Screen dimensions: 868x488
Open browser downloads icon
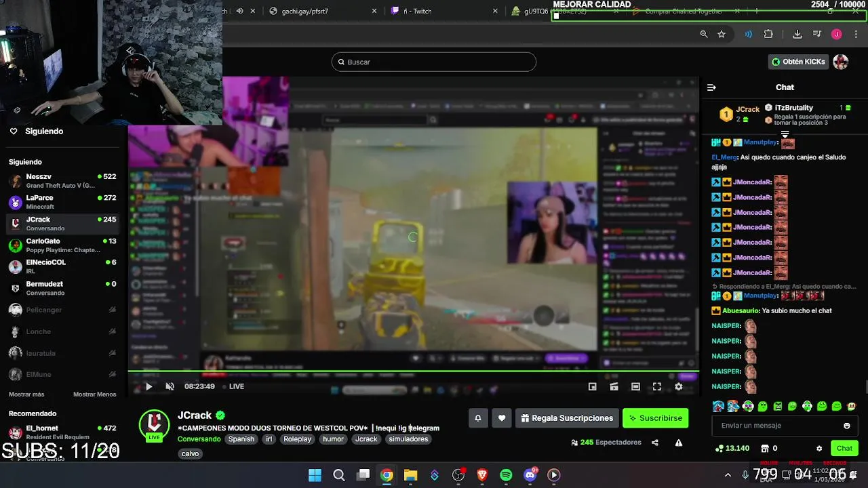point(797,34)
